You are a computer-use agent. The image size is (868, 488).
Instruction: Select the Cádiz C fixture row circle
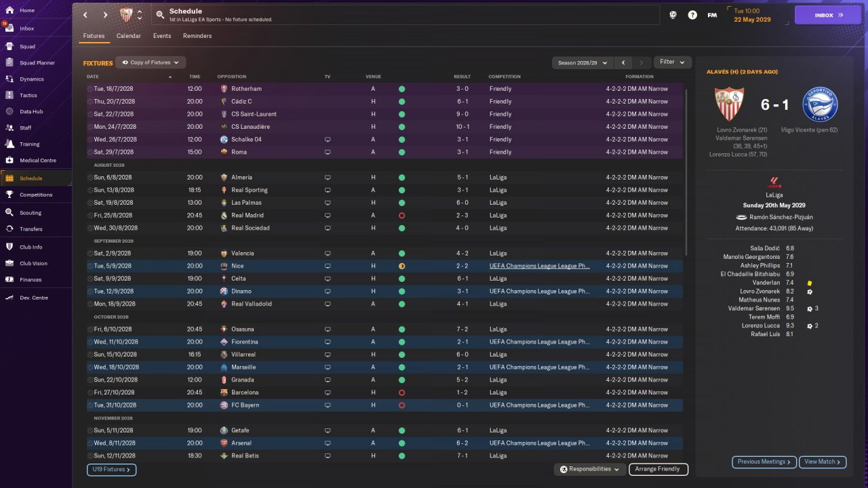(x=90, y=102)
